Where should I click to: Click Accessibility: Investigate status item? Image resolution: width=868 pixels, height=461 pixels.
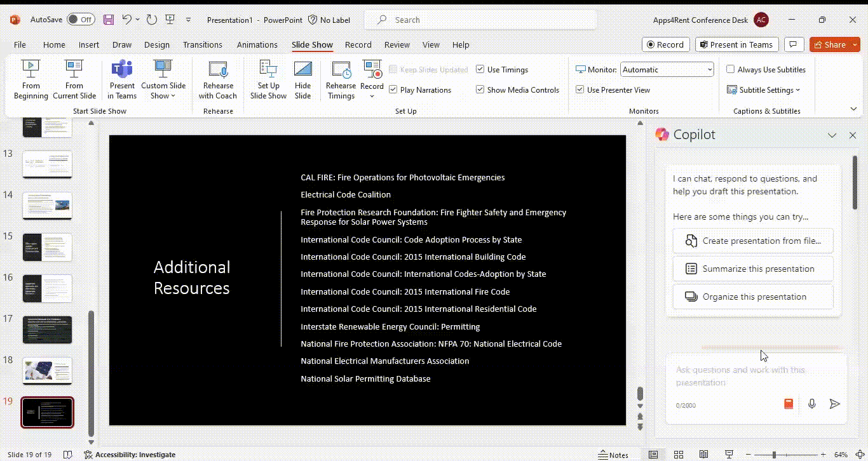(x=130, y=455)
